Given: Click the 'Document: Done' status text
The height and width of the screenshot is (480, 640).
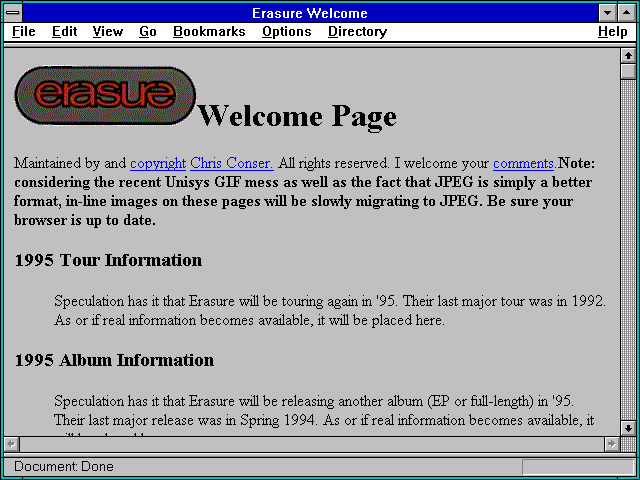Looking at the screenshot, I should 64,466.
